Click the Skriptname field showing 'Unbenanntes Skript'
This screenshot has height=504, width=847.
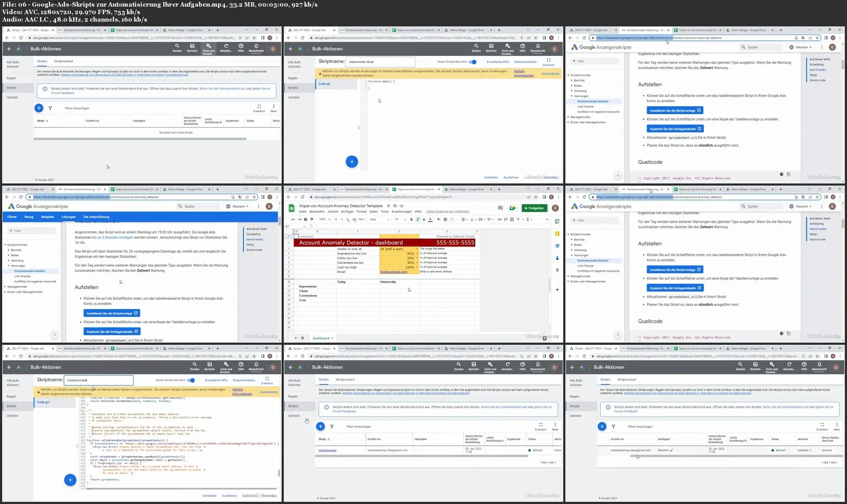(380, 62)
